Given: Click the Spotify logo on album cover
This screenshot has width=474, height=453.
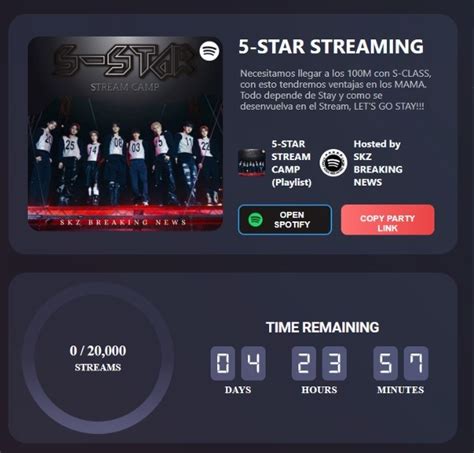Looking at the screenshot, I should 209,51.
